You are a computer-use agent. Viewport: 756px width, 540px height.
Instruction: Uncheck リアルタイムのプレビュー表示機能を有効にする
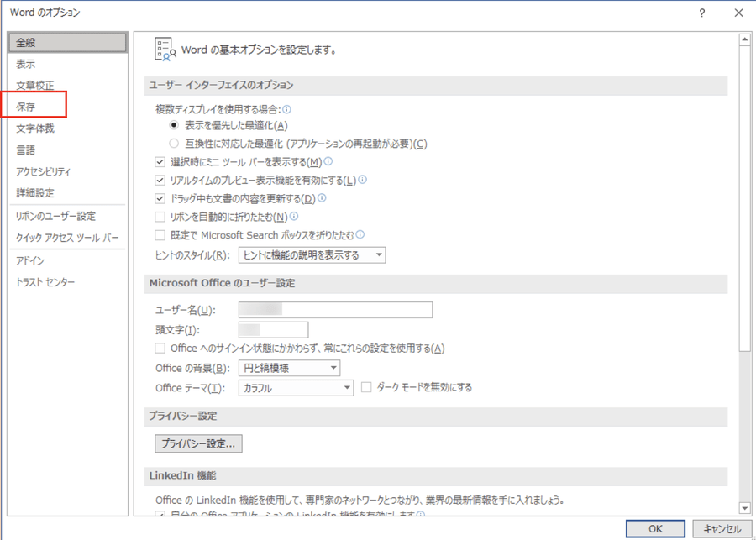(x=160, y=181)
